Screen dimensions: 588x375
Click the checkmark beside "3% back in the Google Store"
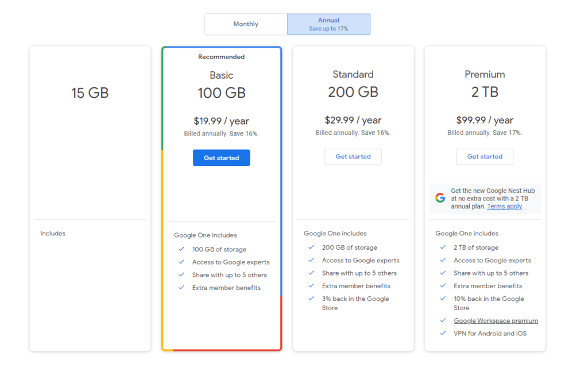(310, 299)
